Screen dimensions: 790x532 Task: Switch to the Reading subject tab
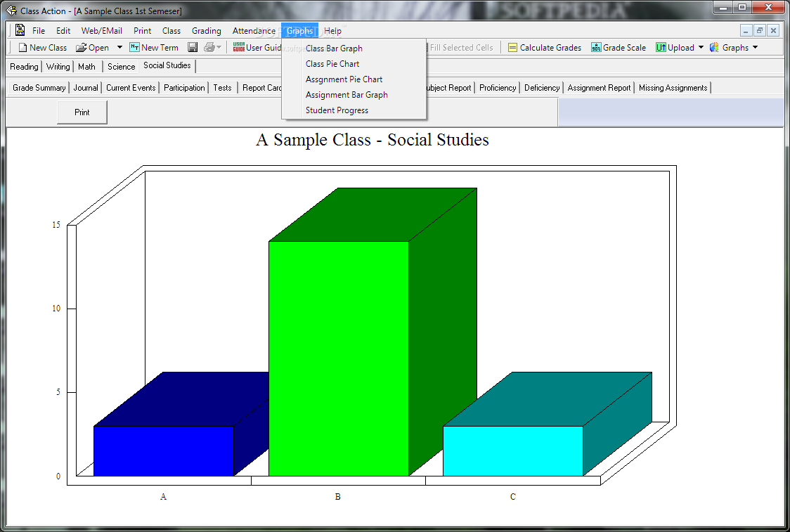pyautogui.click(x=24, y=67)
